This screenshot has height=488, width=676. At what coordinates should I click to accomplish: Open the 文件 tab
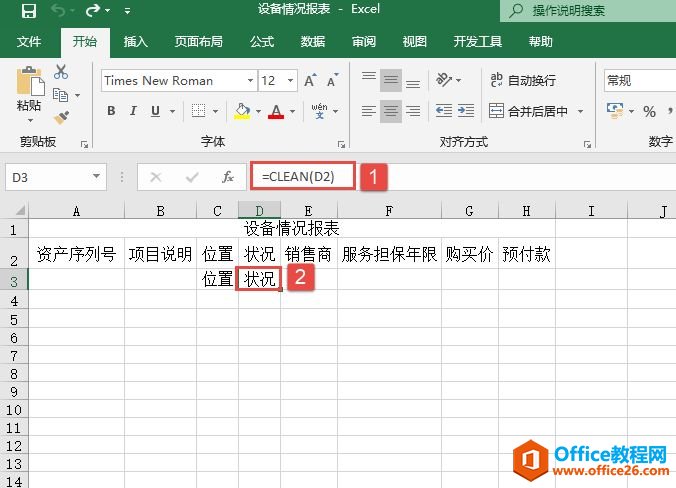[29, 42]
